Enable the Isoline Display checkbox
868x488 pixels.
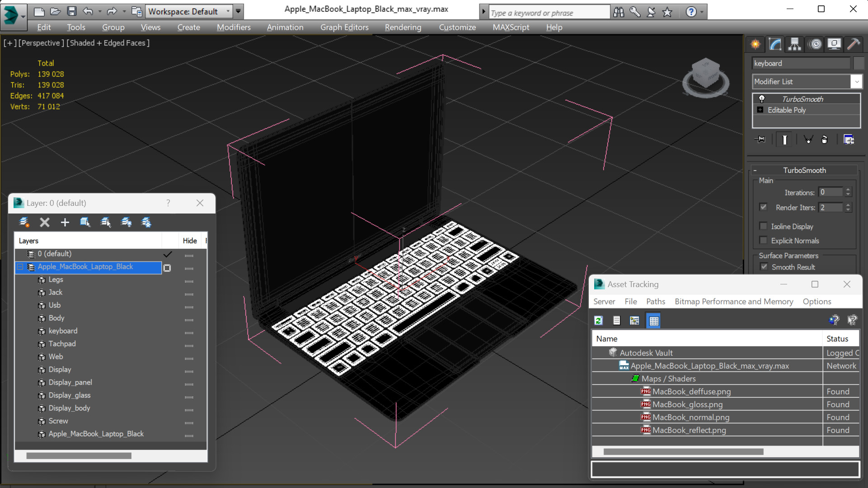[x=763, y=226]
